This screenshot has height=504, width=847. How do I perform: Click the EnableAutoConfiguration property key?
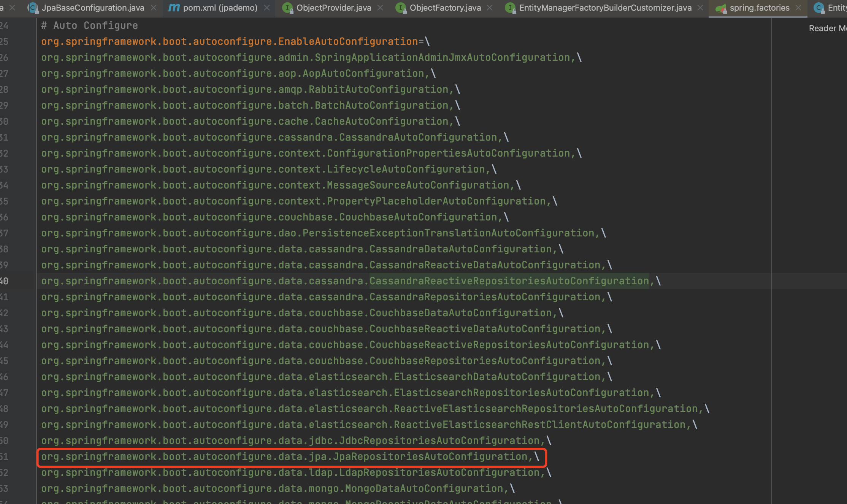pyautogui.click(x=230, y=41)
